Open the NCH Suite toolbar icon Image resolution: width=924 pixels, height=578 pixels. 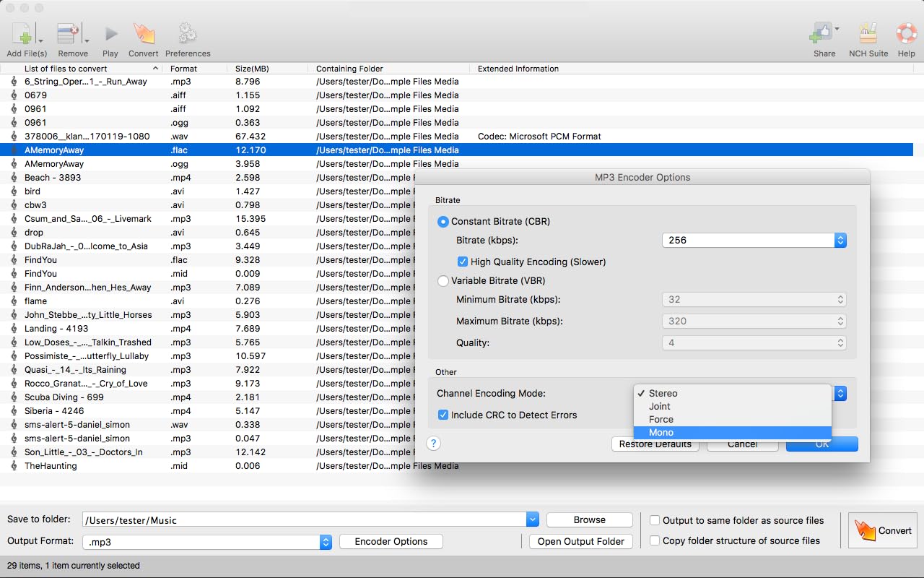pyautogui.click(x=868, y=35)
